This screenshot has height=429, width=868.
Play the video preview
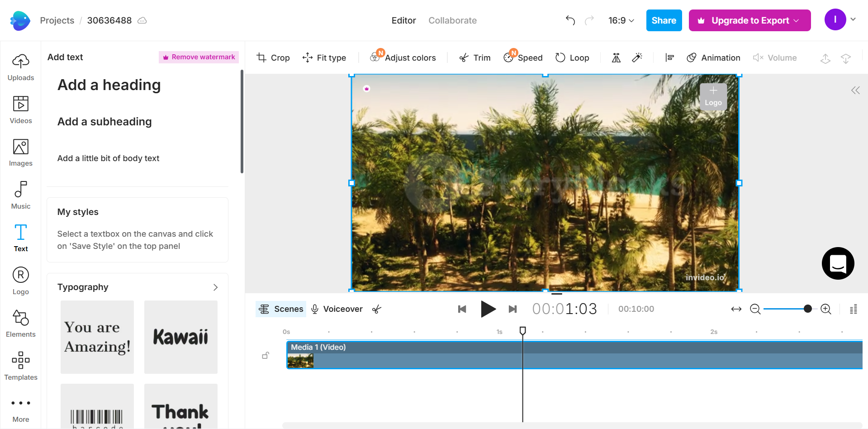(x=488, y=309)
